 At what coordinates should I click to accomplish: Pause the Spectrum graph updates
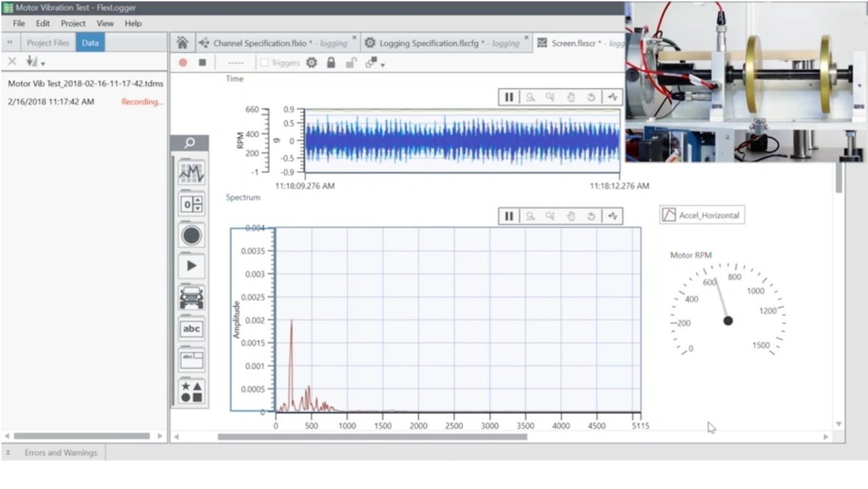(x=509, y=216)
